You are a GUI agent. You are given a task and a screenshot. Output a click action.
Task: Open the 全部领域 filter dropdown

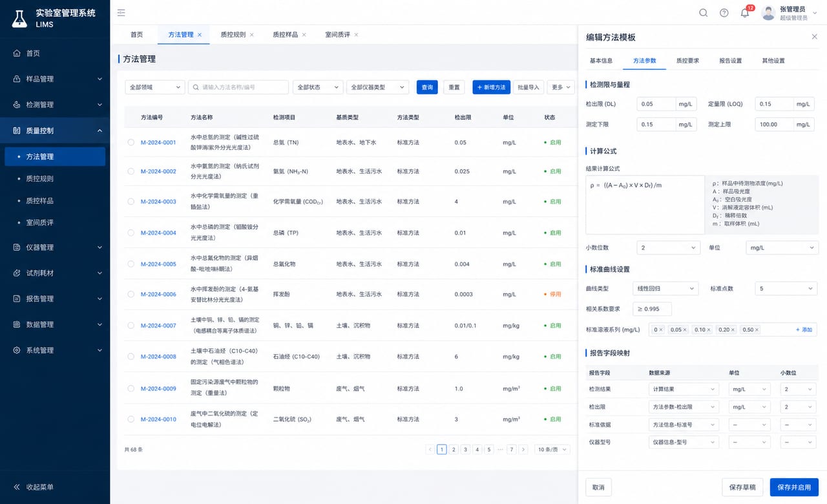click(154, 87)
